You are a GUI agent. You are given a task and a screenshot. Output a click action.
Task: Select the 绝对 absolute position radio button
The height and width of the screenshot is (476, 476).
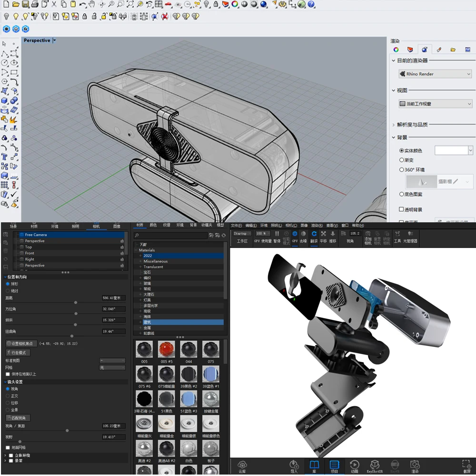tap(8, 290)
